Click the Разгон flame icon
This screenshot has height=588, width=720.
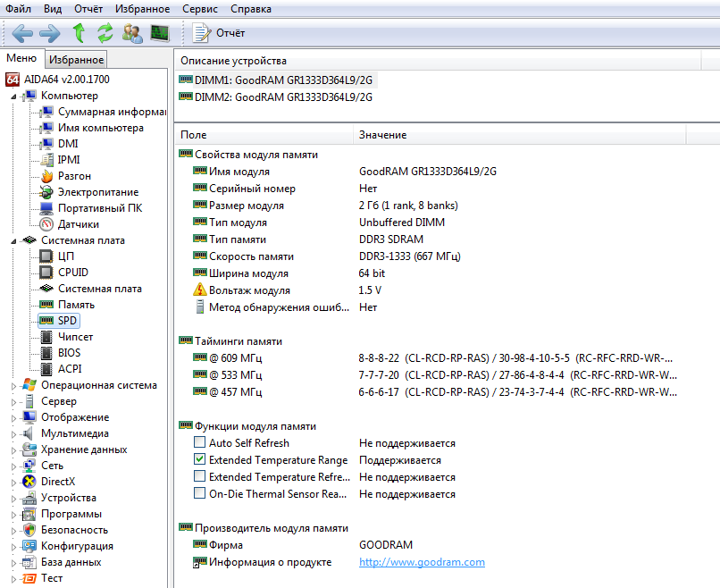pos(46,176)
